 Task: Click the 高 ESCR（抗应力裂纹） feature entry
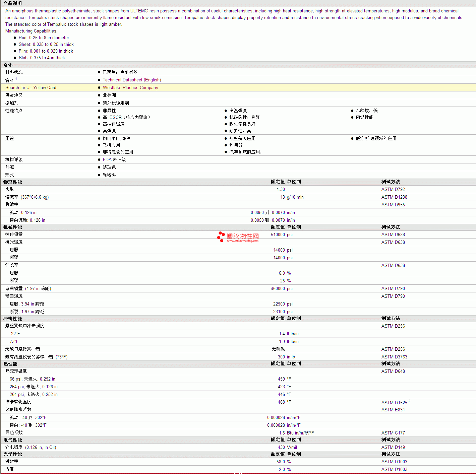point(126,117)
